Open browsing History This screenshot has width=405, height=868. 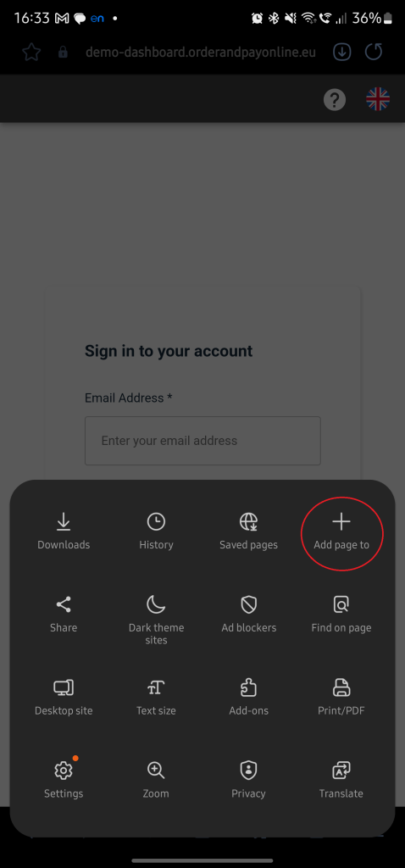point(156,532)
